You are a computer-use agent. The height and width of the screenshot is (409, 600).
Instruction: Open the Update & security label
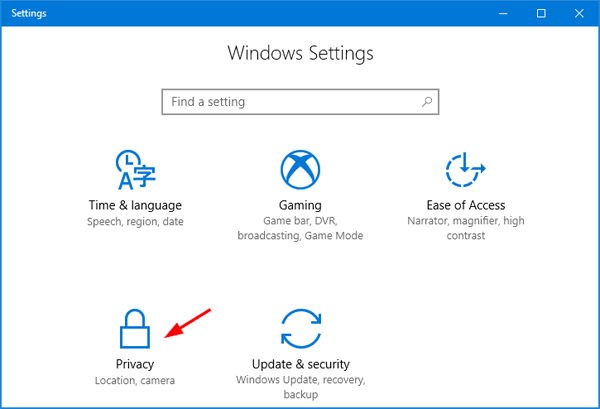pyautogui.click(x=300, y=364)
